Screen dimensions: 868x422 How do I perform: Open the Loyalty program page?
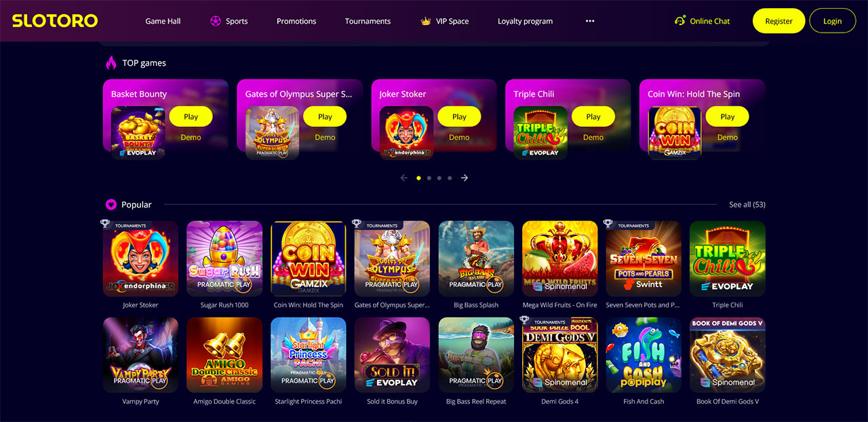tap(525, 21)
